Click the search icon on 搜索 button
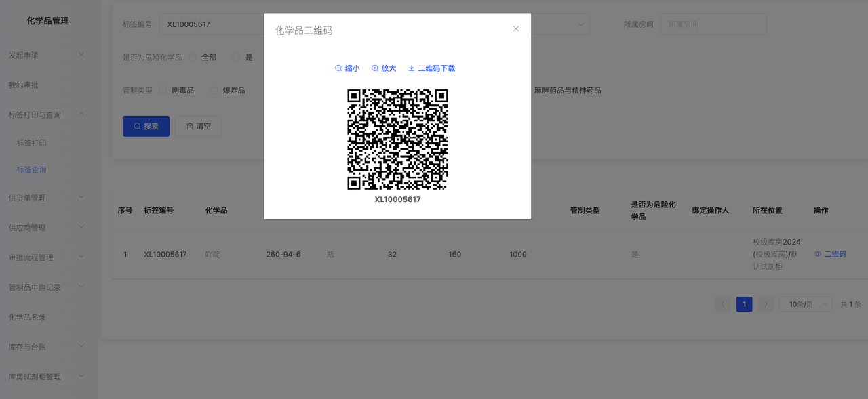Viewport: 868px width, 399px height. (137, 126)
